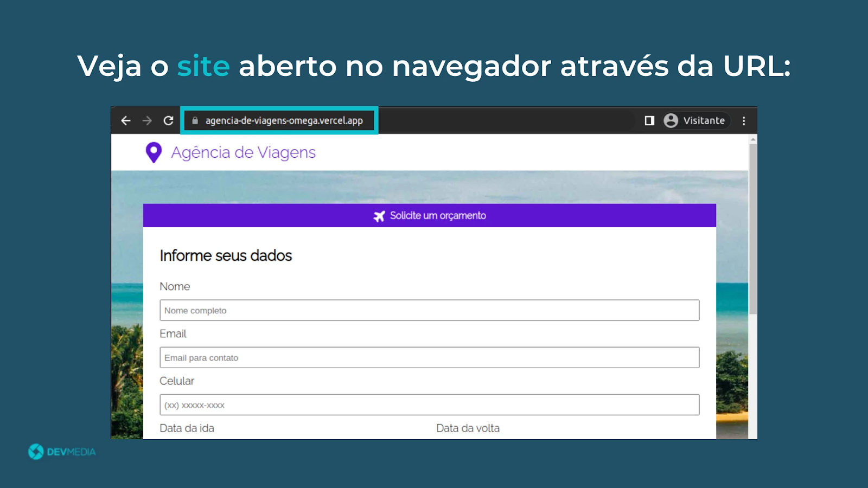Click the purple location pin logo
868x488 pixels.
154,152
